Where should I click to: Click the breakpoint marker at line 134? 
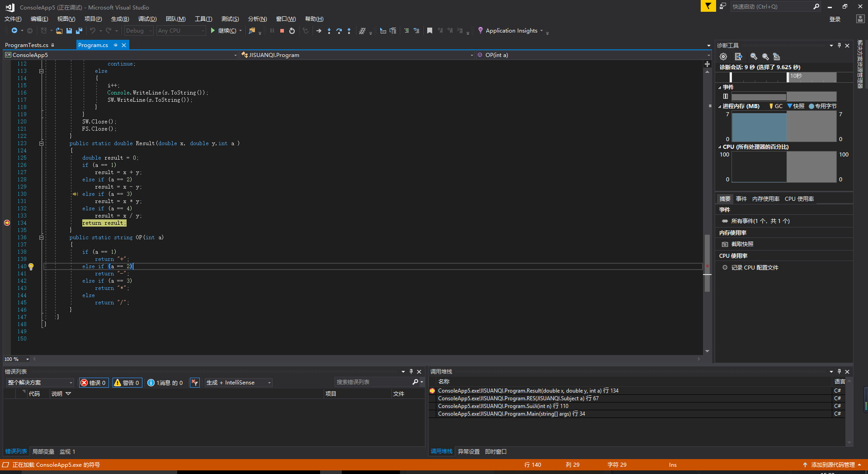(x=7, y=223)
